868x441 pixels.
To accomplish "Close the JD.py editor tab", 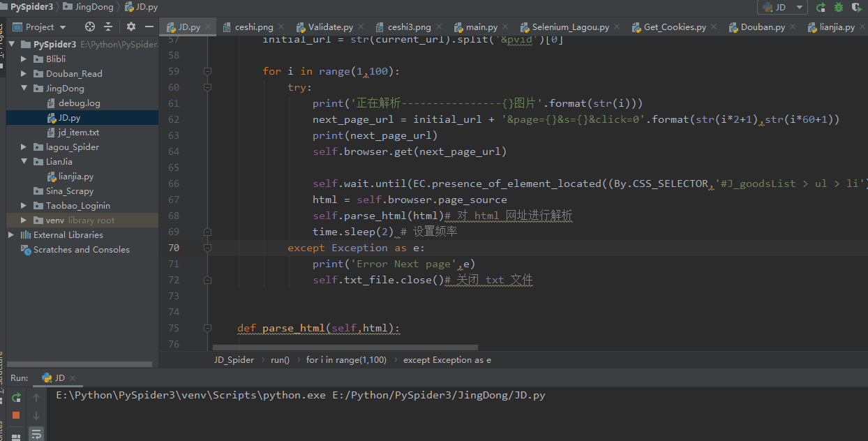I will 208,27.
